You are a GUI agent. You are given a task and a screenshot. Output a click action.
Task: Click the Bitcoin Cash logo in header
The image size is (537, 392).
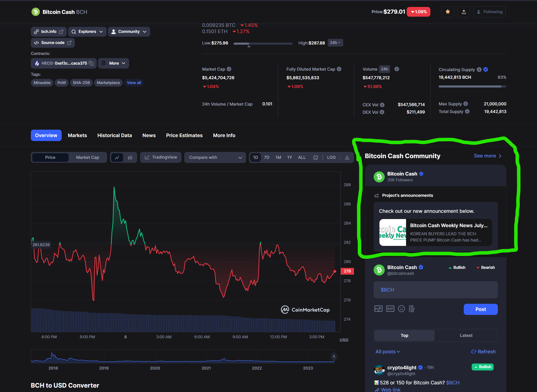(x=36, y=12)
